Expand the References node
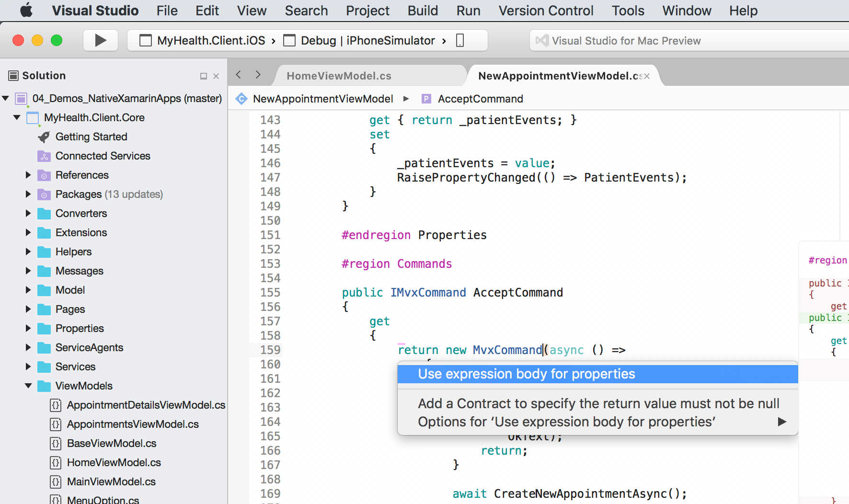The height and width of the screenshot is (504, 849). (x=28, y=175)
